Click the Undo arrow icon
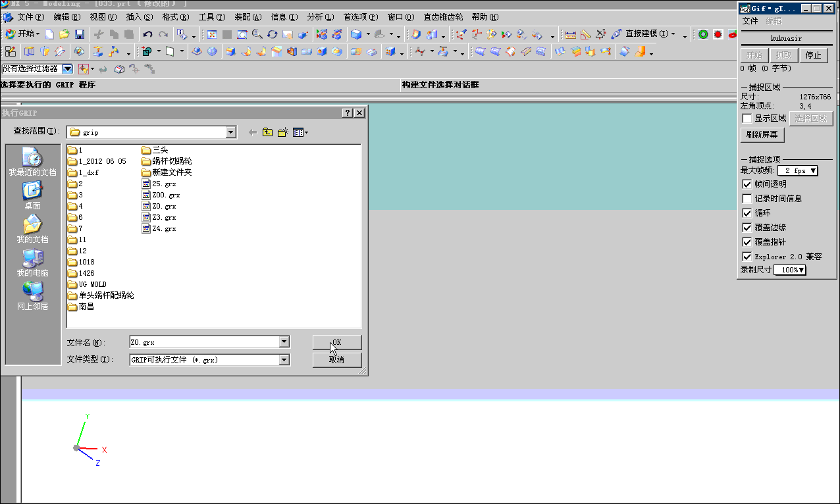 tap(147, 34)
